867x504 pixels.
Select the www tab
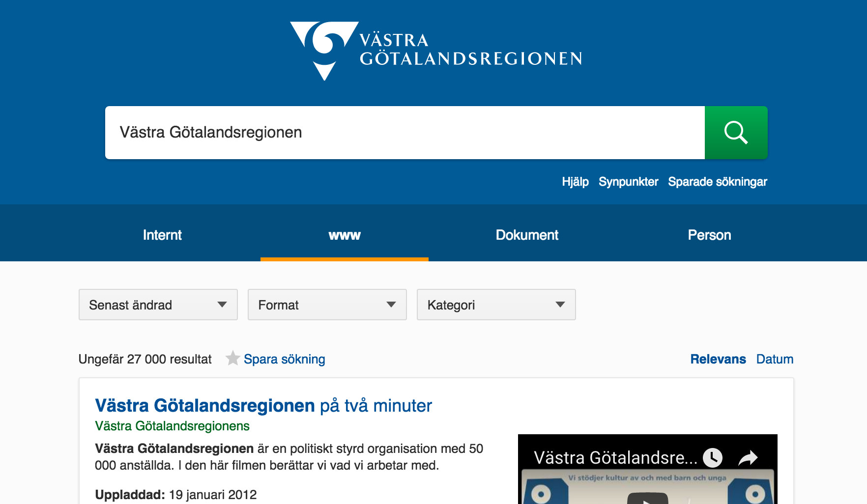tap(345, 235)
